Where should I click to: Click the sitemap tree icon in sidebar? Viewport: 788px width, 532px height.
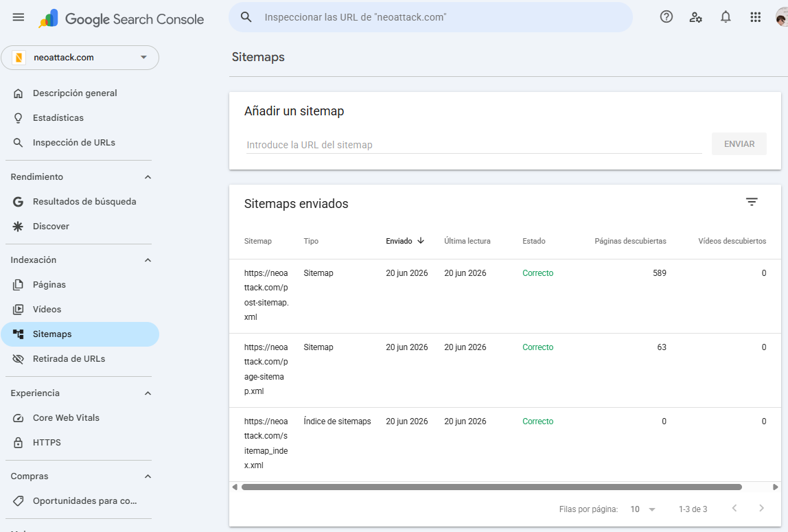pos(18,334)
